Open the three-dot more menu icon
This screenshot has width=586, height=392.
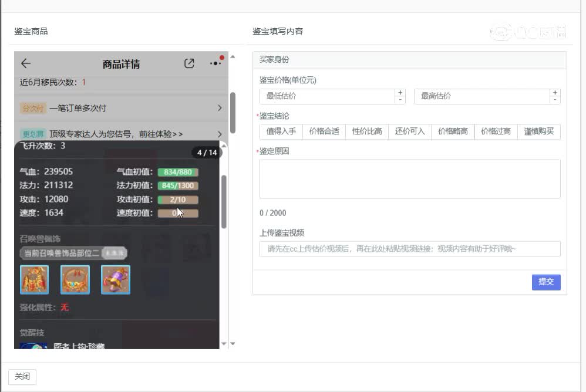click(215, 63)
